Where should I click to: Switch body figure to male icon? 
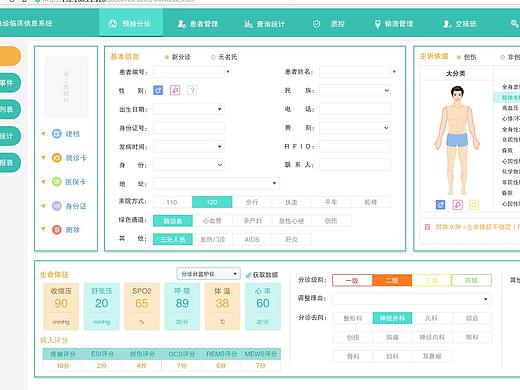click(440, 204)
